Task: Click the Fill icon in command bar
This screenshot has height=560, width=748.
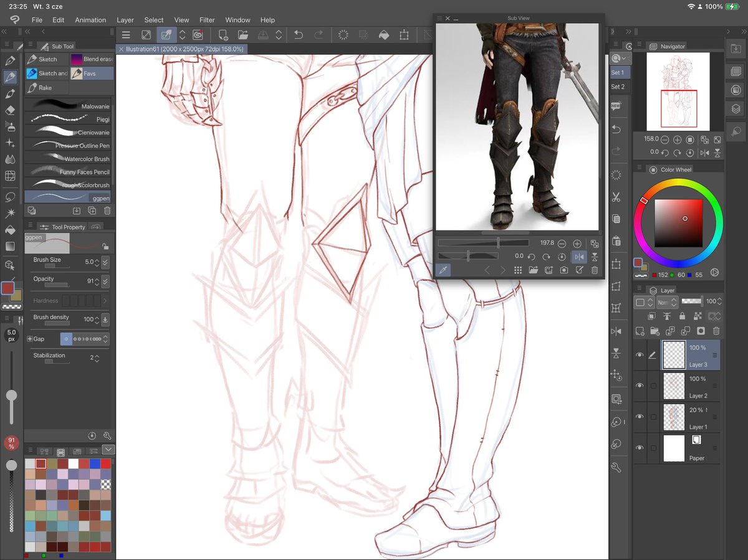Action: [x=384, y=36]
